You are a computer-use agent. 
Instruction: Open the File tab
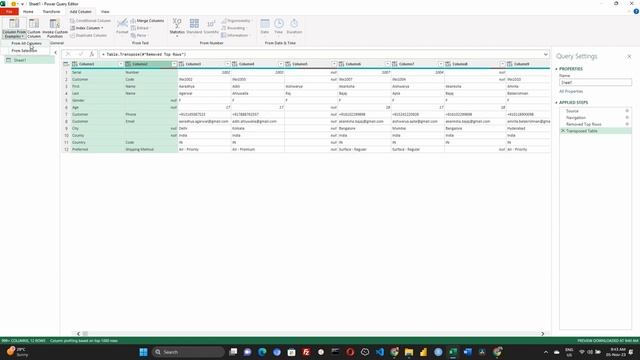click(9, 11)
